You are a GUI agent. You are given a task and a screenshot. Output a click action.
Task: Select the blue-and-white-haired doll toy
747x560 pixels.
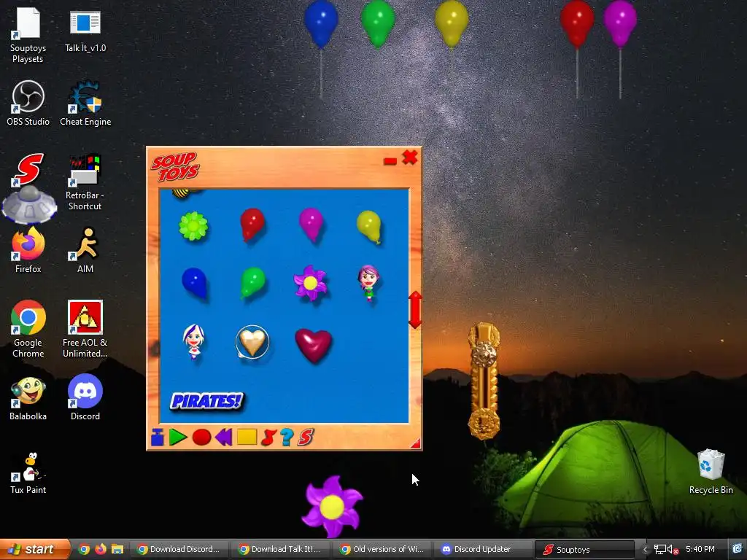click(x=194, y=341)
